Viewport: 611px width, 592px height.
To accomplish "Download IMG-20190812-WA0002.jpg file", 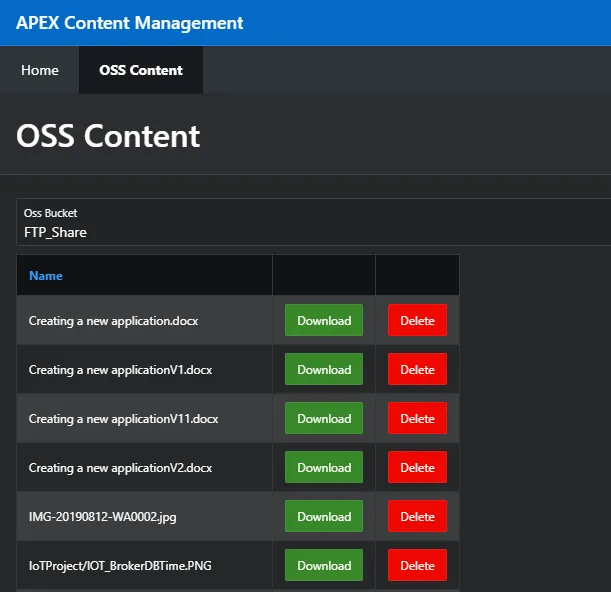I will click(x=324, y=516).
